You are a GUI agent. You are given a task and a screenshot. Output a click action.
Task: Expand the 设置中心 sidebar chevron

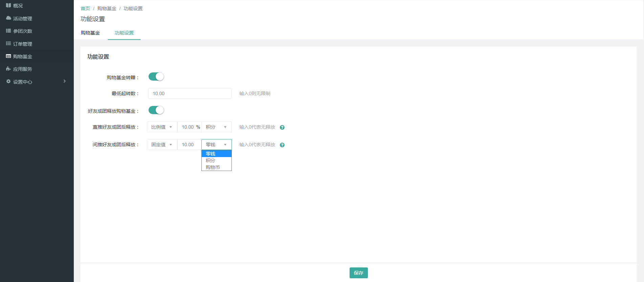pyautogui.click(x=65, y=81)
